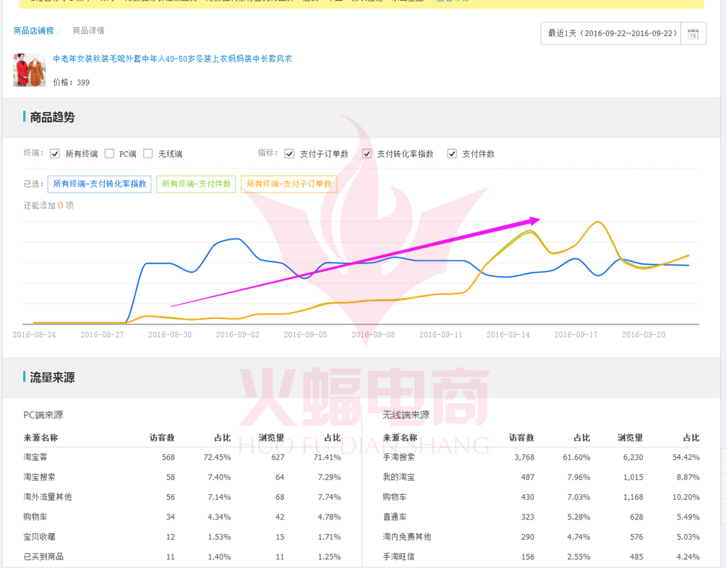Enable the PC端 terminal checkbox
This screenshot has height=568, width=728.
[109, 154]
